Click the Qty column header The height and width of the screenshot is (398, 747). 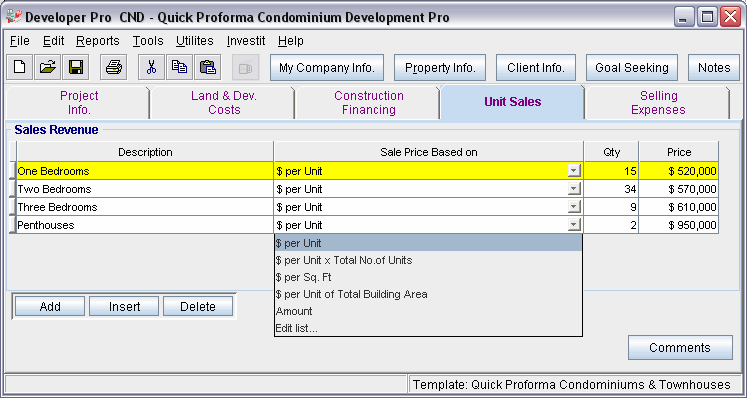coord(611,152)
